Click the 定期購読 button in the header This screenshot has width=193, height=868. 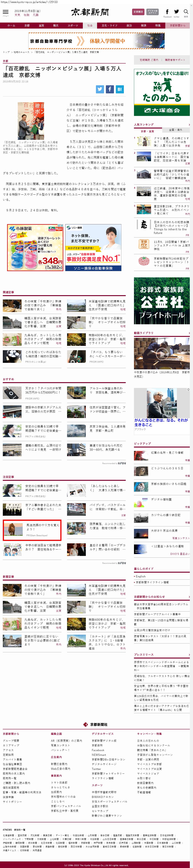pyautogui.click(x=138, y=12)
